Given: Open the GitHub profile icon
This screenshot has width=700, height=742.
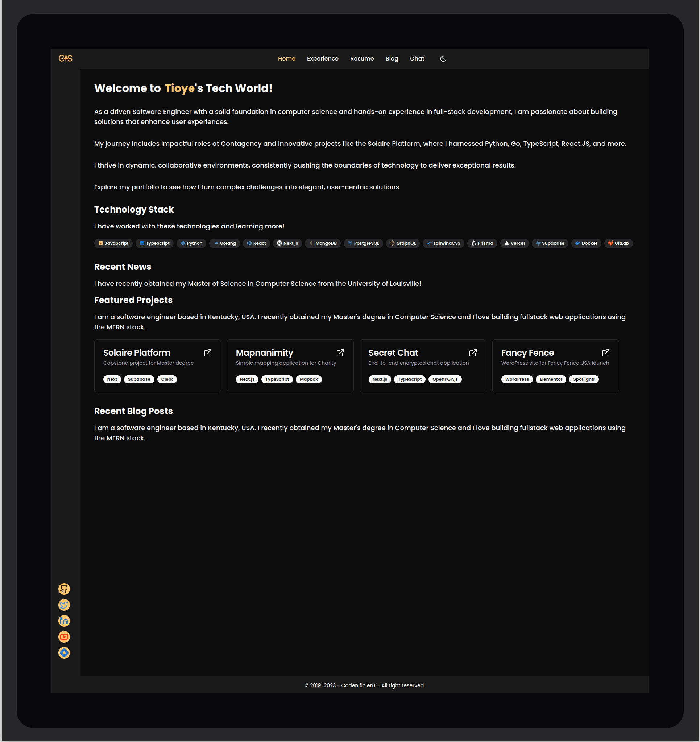Looking at the screenshot, I should coord(64,589).
